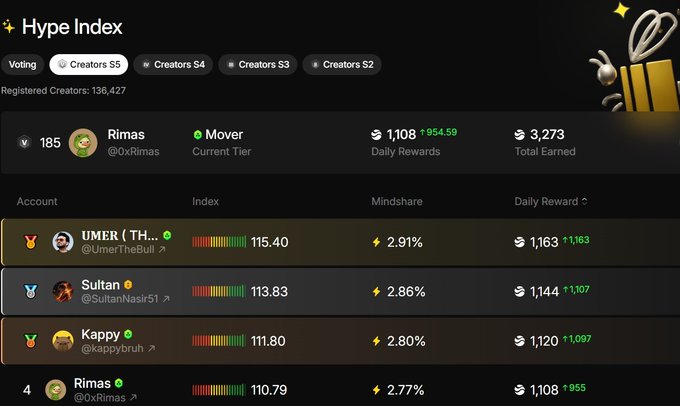Click the index bar for 115.40
The height and width of the screenshot is (406, 680).
coord(219,242)
